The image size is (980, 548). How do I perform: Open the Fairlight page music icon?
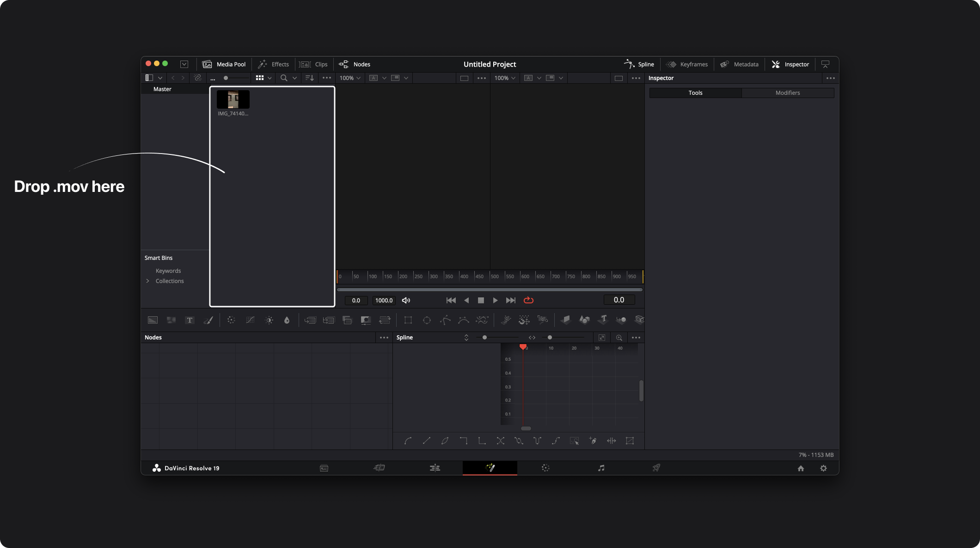(601, 468)
